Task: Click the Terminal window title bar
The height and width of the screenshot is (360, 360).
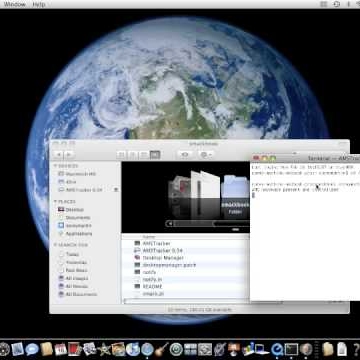Action: [x=305, y=158]
